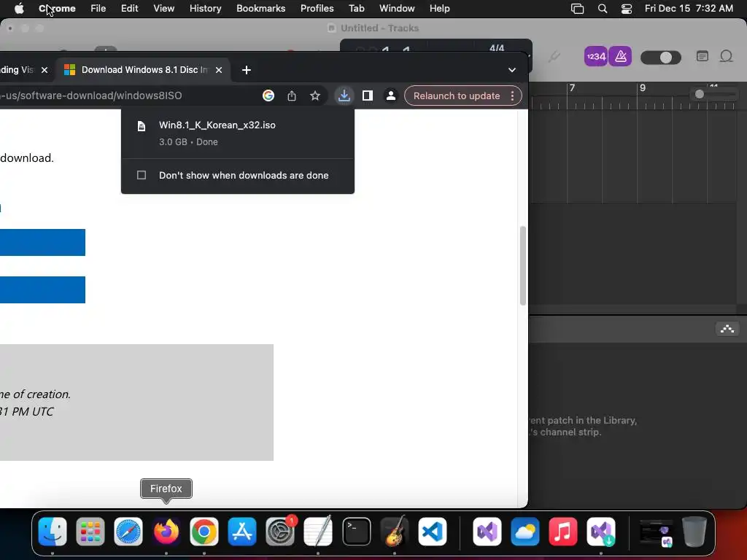
Task: Open Finder from the dock
Action: point(53,532)
